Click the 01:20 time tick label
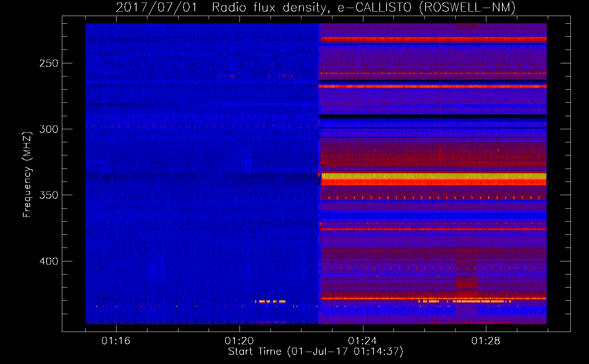 (239, 341)
